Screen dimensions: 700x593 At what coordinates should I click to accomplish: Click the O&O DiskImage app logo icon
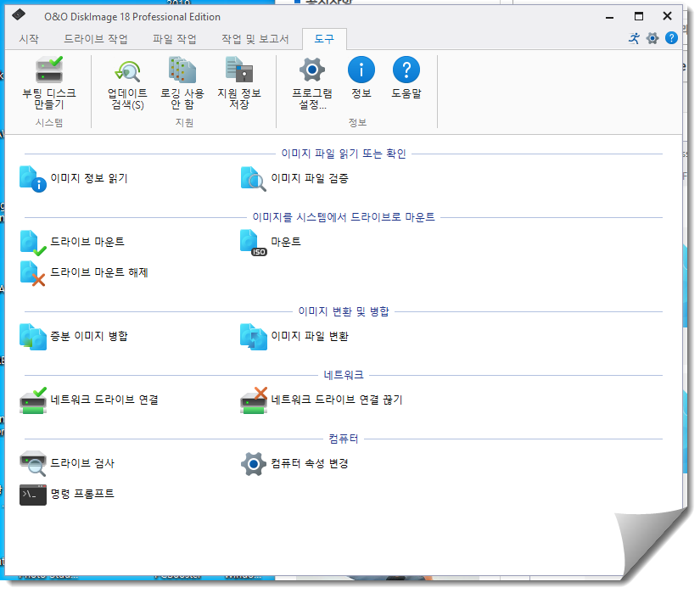tap(19, 15)
